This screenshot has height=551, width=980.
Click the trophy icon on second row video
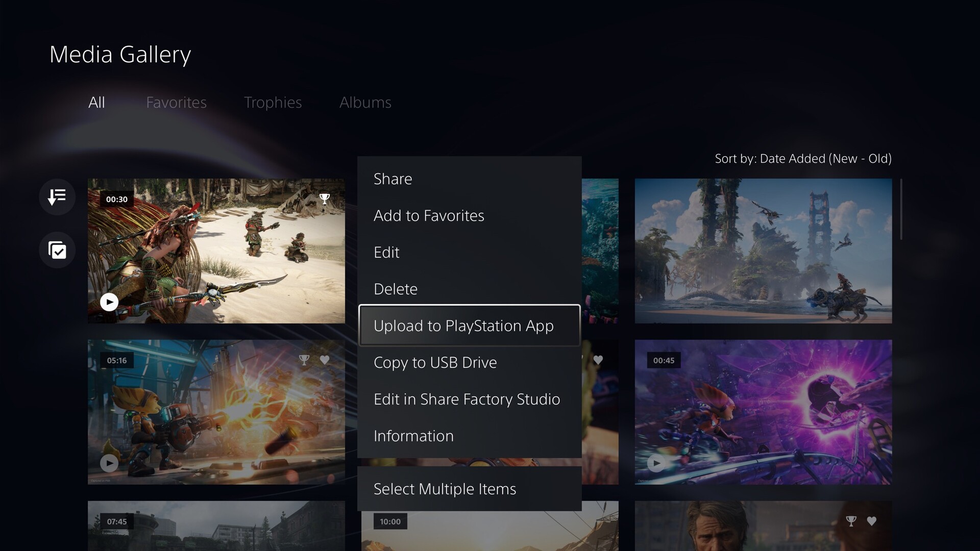click(304, 359)
